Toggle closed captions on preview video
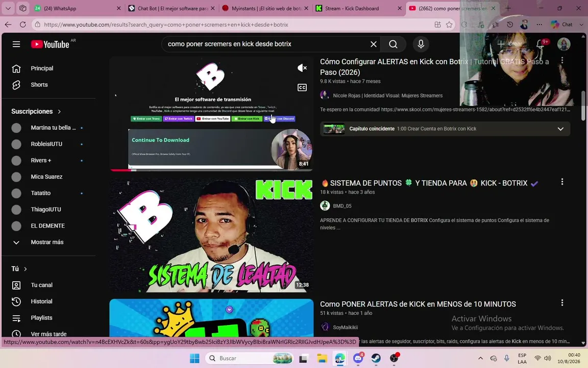 pos(302,87)
